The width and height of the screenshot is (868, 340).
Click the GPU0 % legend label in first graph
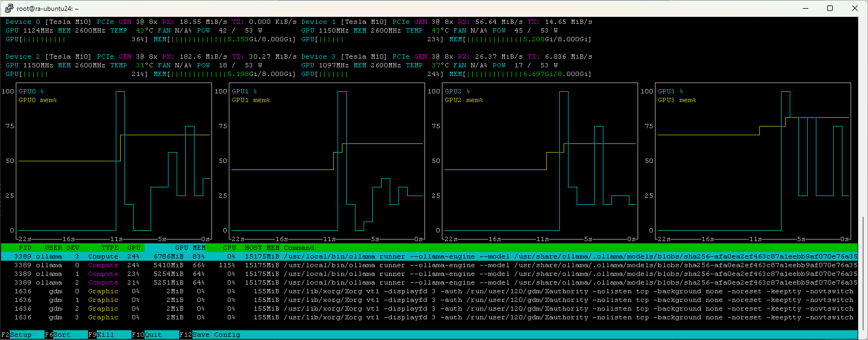31,91
